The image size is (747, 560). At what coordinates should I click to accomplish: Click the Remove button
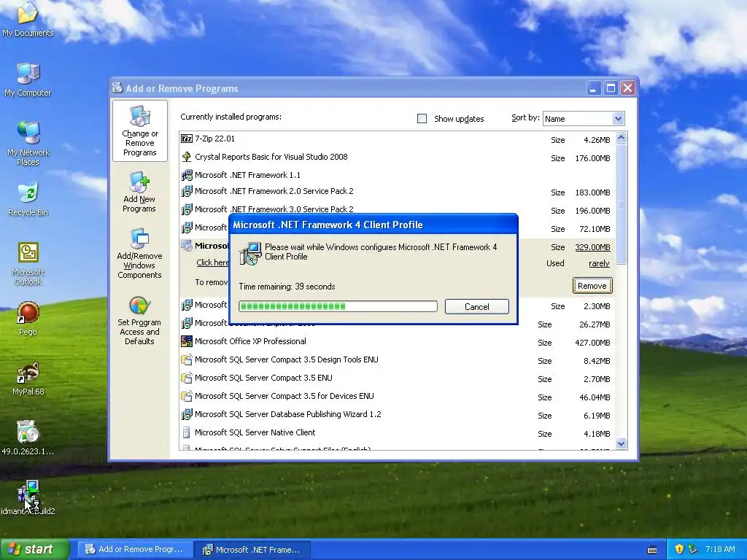(x=592, y=286)
